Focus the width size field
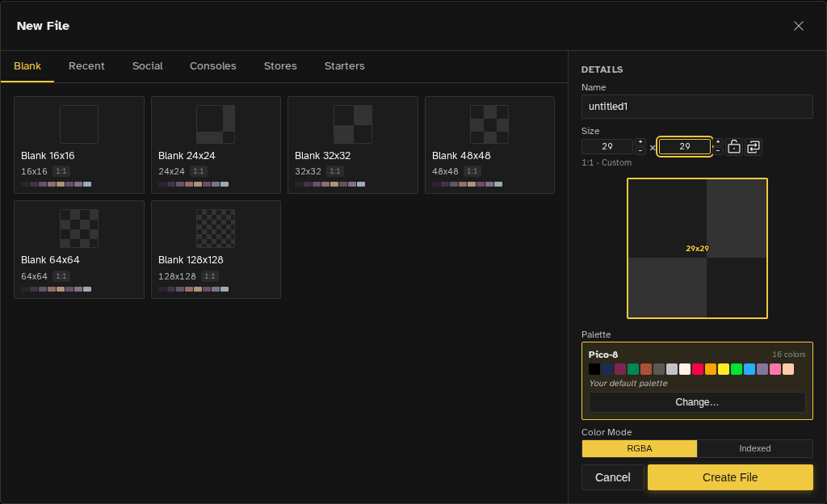The height and width of the screenshot is (504, 827). pyautogui.click(x=607, y=146)
